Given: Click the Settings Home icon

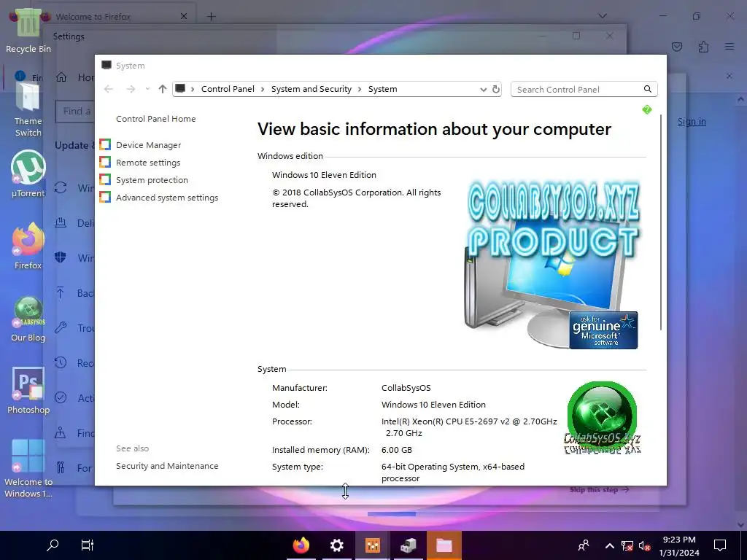Looking at the screenshot, I should click(61, 77).
